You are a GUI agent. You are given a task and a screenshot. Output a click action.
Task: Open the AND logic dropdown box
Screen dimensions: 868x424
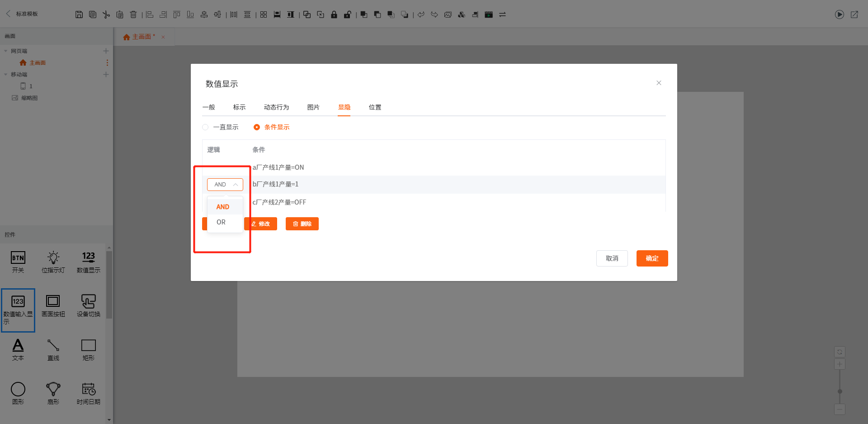click(225, 185)
